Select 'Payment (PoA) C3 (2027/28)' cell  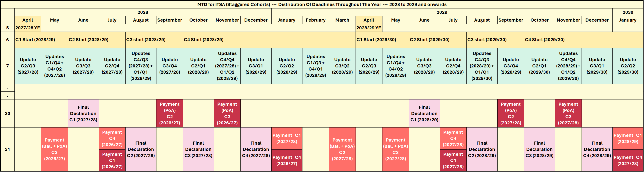[x=568, y=113]
